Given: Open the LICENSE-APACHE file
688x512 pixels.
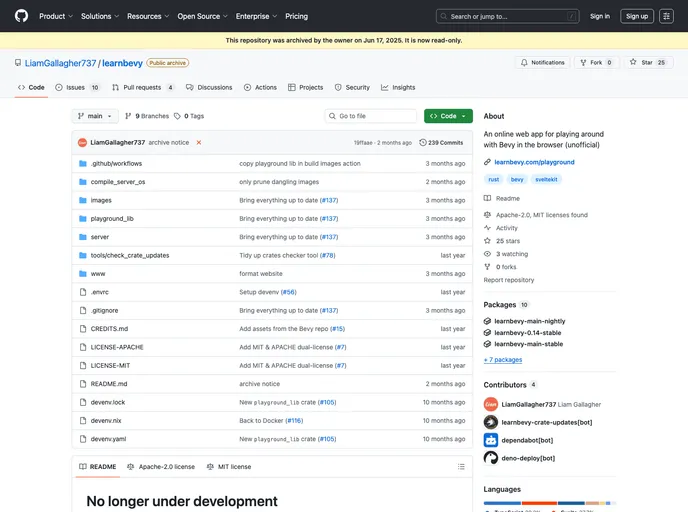Looking at the screenshot, I should pyautogui.click(x=117, y=347).
